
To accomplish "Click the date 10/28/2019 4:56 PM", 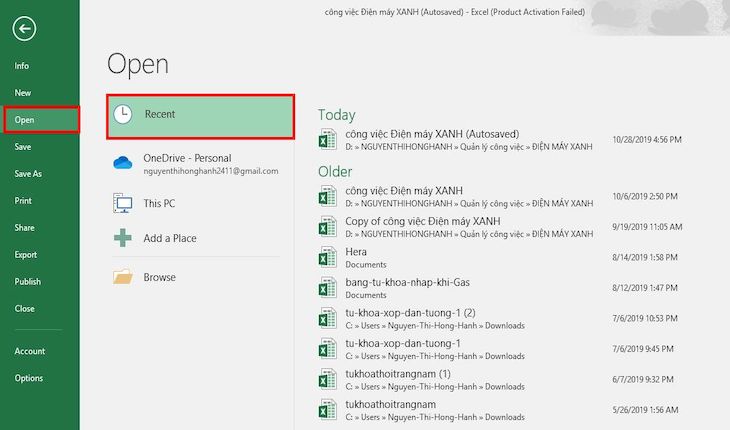I will click(x=647, y=140).
